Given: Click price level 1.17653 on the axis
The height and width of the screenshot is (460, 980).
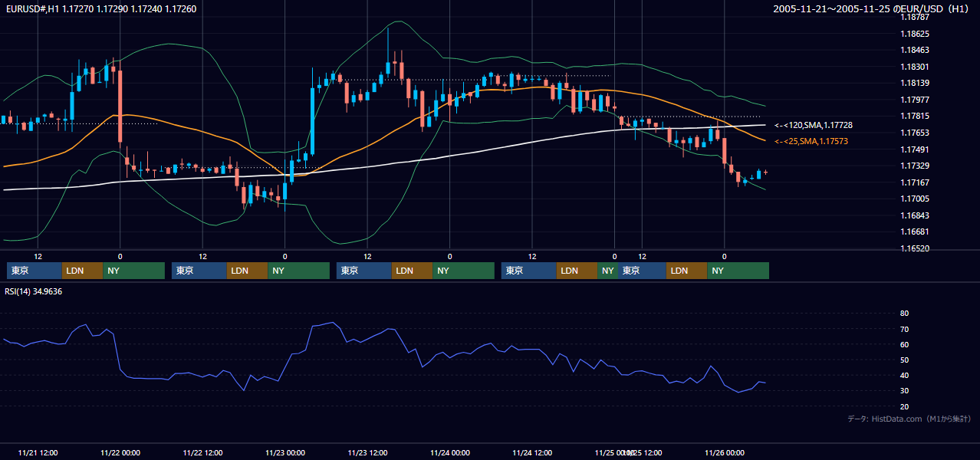Looking at the screenshot, I should pos(916,133).
